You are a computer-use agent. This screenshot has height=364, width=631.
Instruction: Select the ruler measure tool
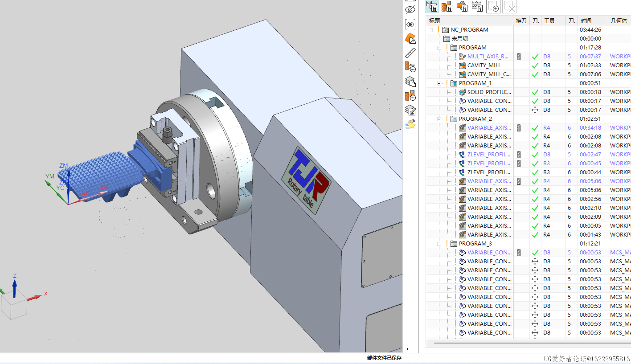point(410,53)
